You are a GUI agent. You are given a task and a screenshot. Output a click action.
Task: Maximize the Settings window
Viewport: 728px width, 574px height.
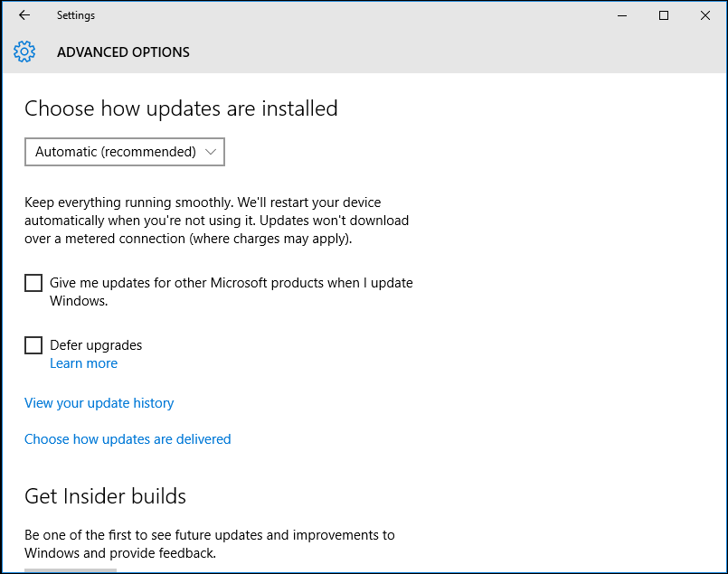[663, 14]
